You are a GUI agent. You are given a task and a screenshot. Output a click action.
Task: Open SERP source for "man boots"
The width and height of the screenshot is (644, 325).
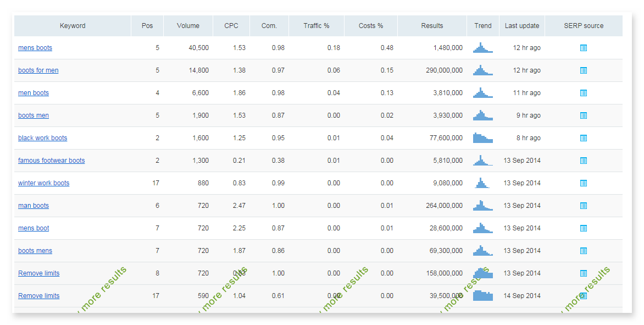584,205
